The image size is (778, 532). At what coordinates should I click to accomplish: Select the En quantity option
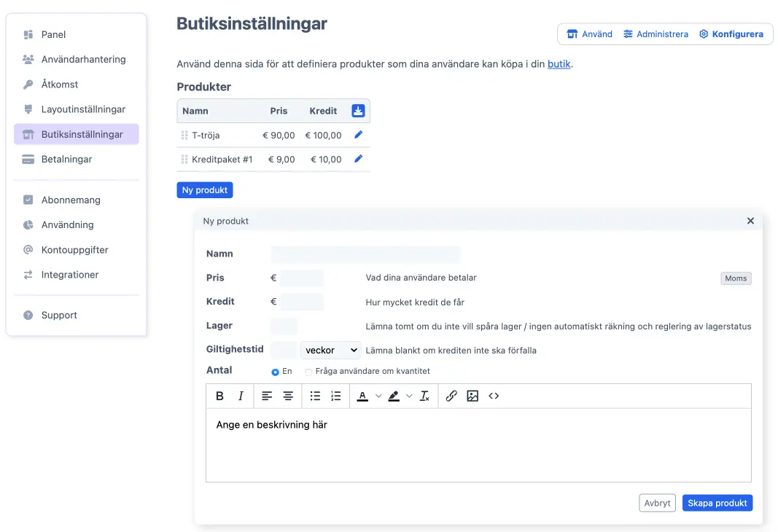[275, 372]
